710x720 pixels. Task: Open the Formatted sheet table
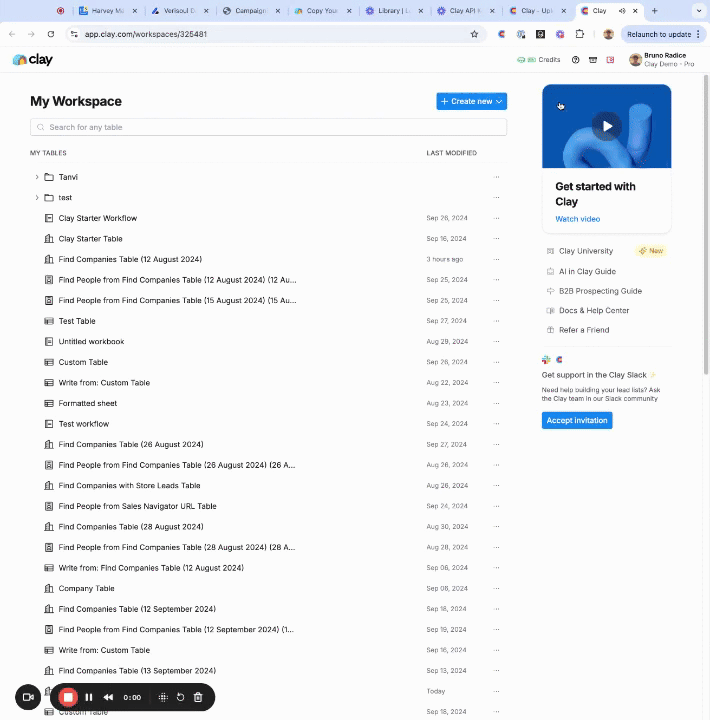click(88, 403)
